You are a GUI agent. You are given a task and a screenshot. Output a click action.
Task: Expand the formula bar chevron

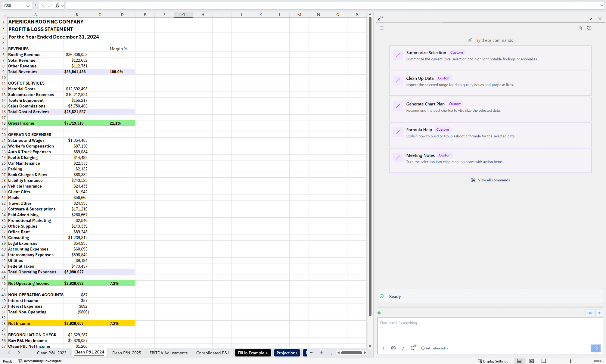tap(601, 6)
